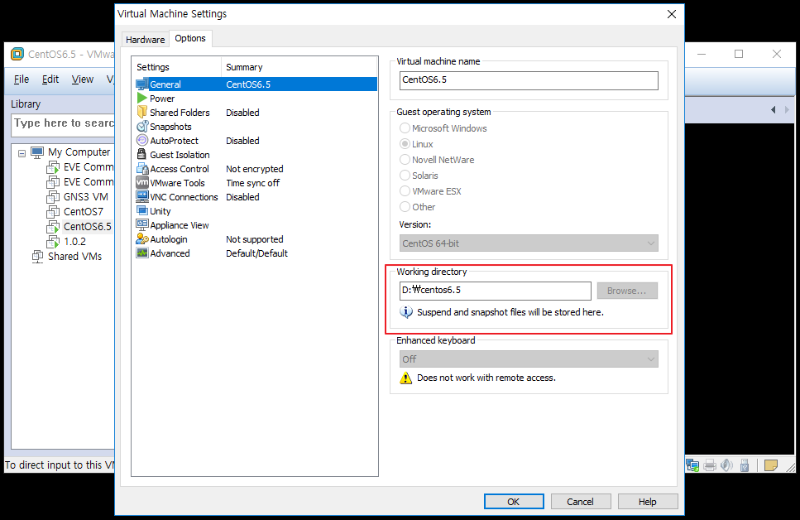Select Microsoft Windows guest OS

(x=405, y=128)
